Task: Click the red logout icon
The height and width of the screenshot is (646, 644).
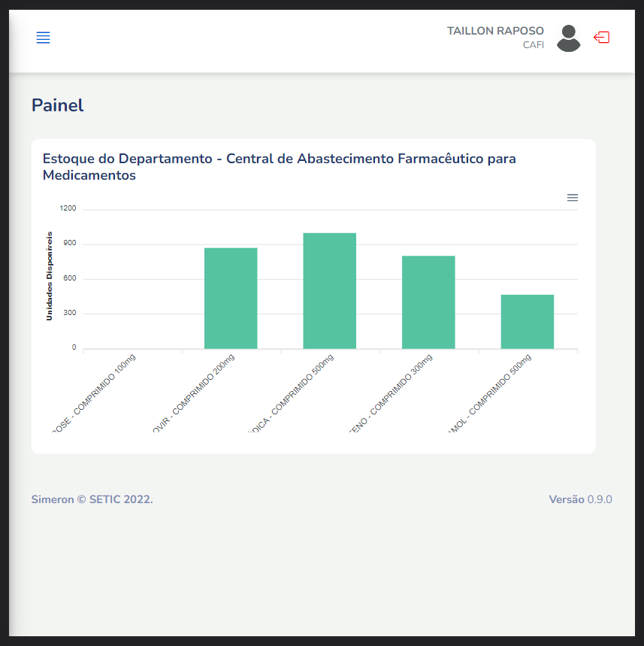Action: pos(602,38)
